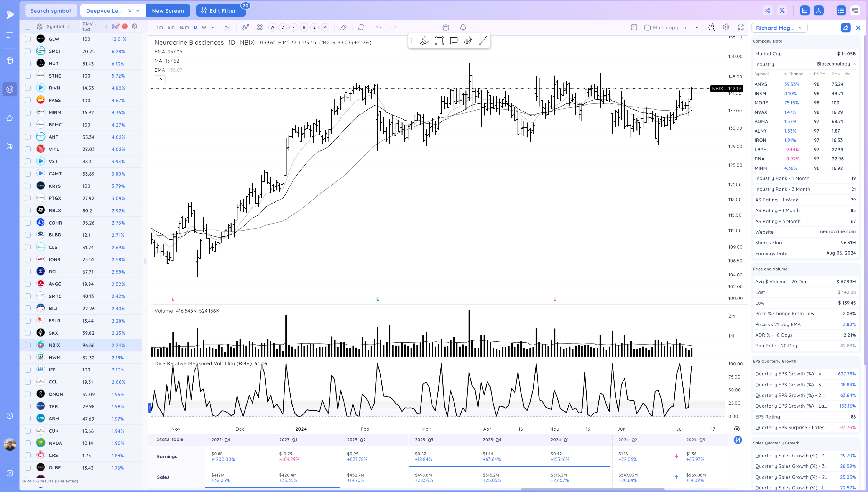Toggle fullscreen chart icon

point(741,27)
